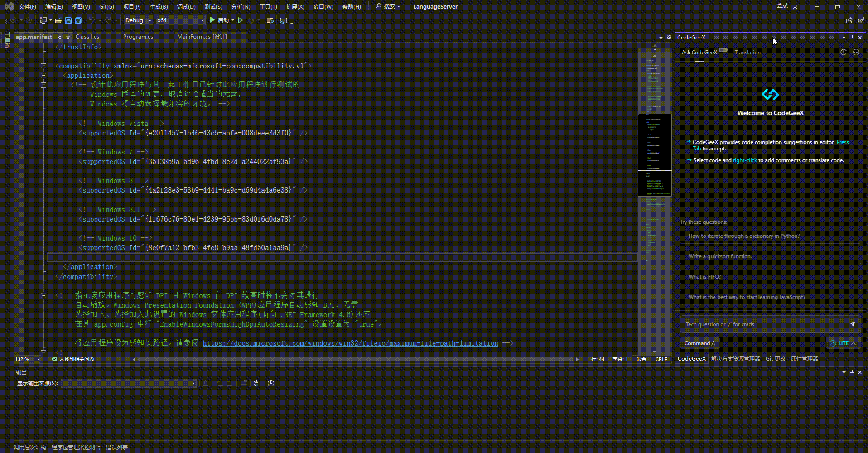Open the Debug configuration dropdown
This screenshot has height=453, width=868.
tap(138, 20)
